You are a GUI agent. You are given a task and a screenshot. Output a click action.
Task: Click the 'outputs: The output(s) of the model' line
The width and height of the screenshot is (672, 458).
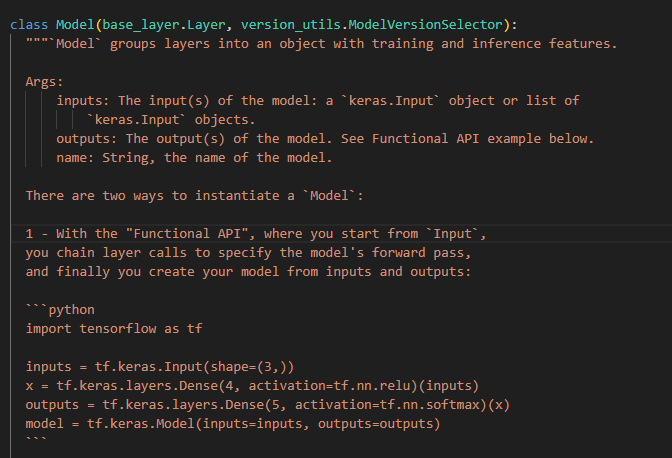(x=325, y=138)
